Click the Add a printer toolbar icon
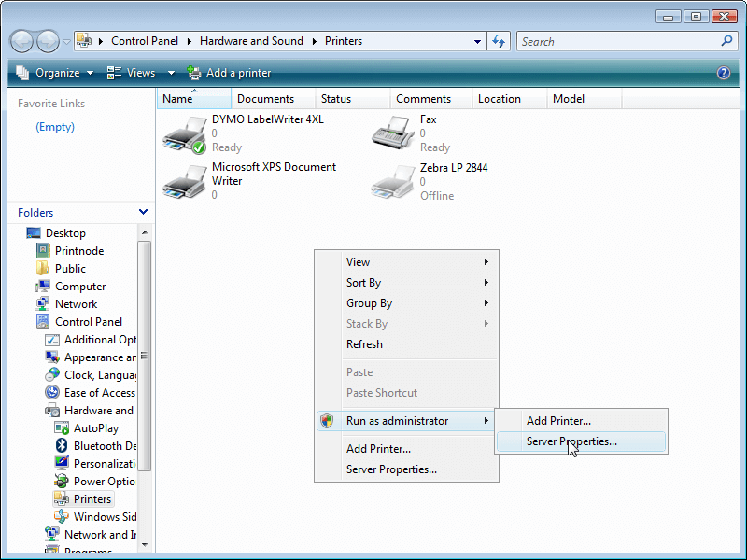Image resolution: width=747 pixels, height=560 pixels. click(x=194, y=73)
